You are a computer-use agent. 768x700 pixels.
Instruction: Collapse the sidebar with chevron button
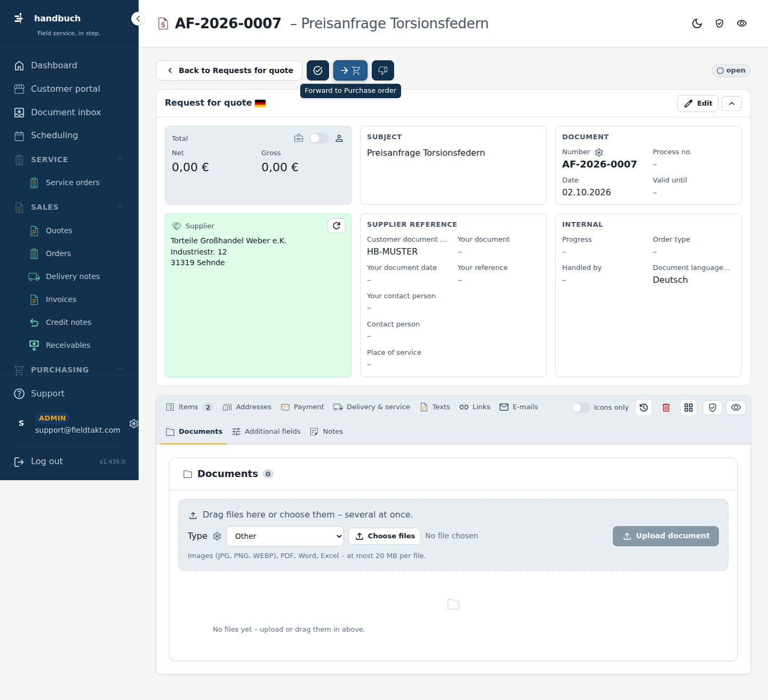click(x=138, y=19)
